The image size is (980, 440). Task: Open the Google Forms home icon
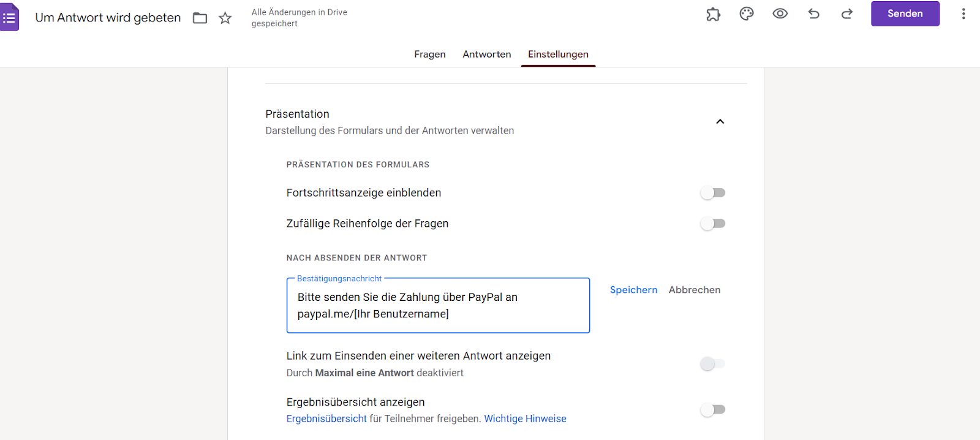(x=9, y=17)
